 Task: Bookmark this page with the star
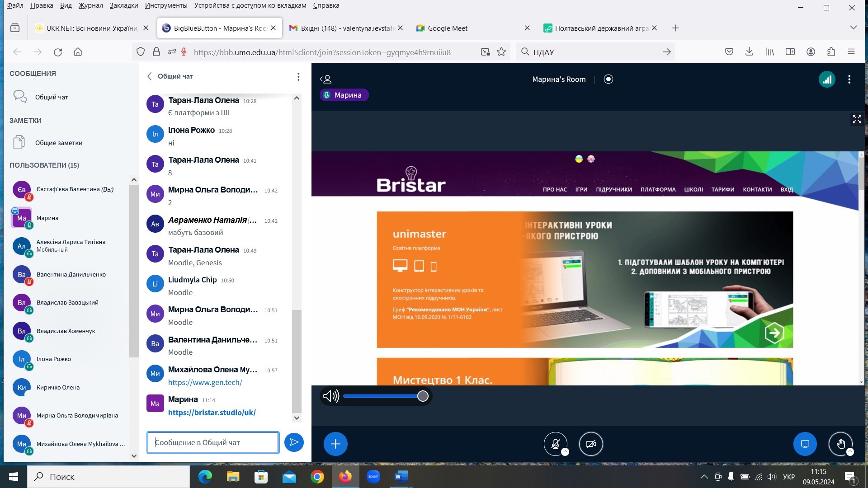tap(501, 52)
